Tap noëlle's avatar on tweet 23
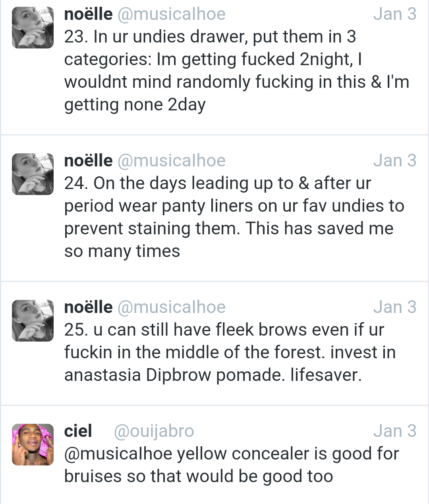Viewport: 429px width, 504px height. pos(33,28)
